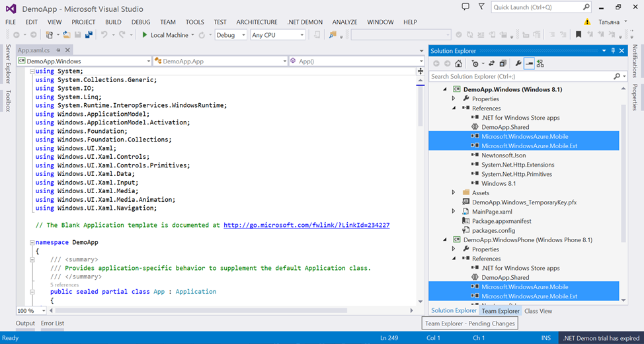This screenshot has height=344, width=644.
Task: Click the Home icon in Solution Explorer
Action: coord(458,64)
